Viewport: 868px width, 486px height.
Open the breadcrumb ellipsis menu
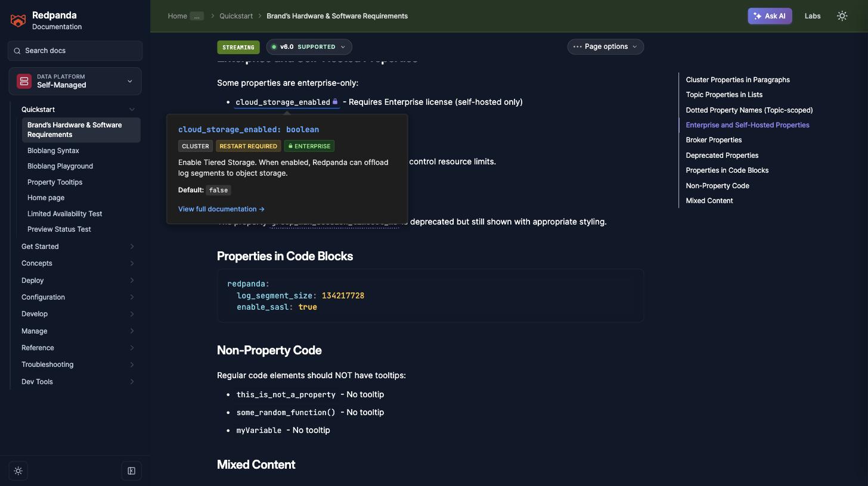[197, 16]
